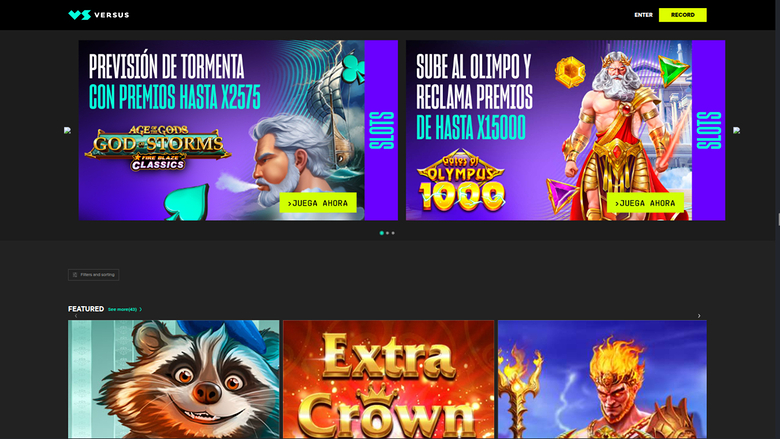Select the third carousel dot indicator
Viewport: 780px width, 439px height.
point(393,233)
